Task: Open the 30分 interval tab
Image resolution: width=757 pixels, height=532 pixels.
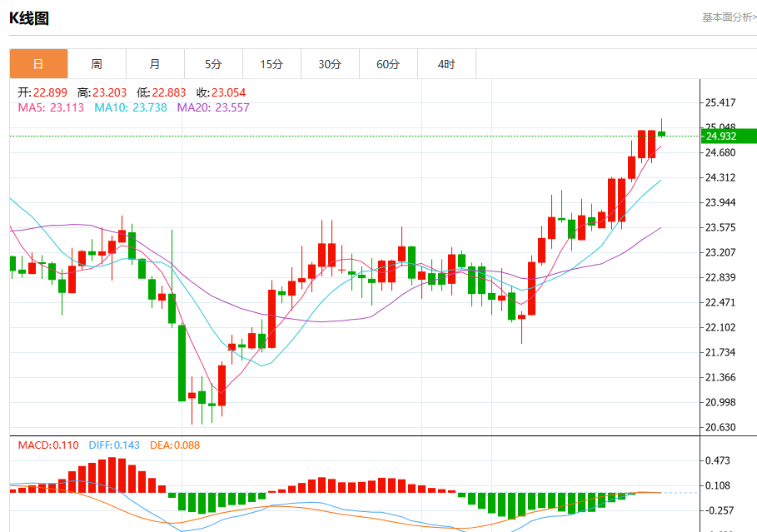Action: tap(330, 64)
